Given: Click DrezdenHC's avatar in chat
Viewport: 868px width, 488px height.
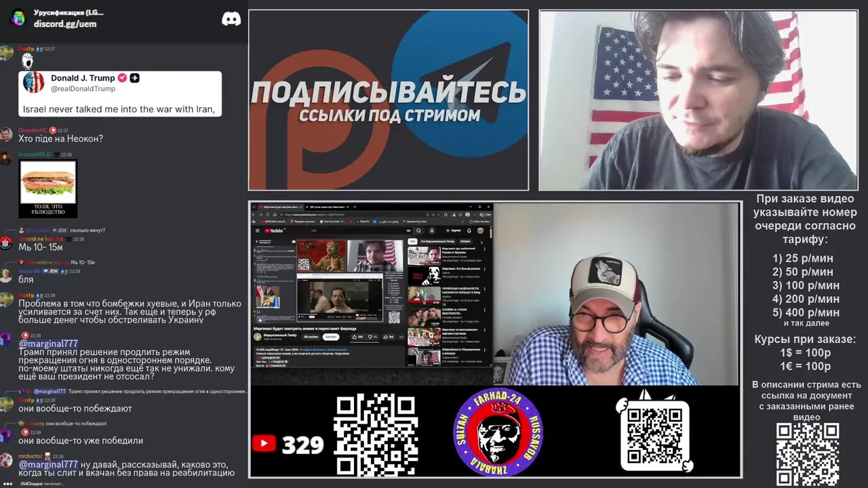Looking at the screenshot, I should pyautogui.click(x=6, y=134).
